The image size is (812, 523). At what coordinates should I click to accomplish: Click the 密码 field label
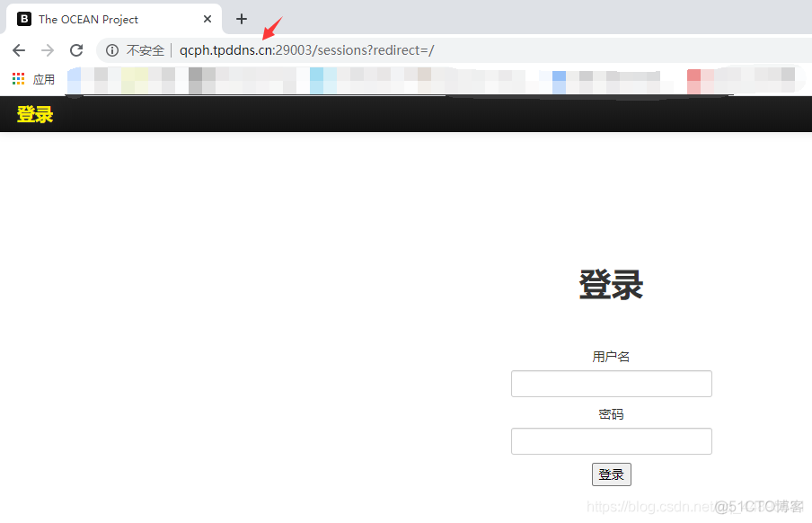[611, 413]
